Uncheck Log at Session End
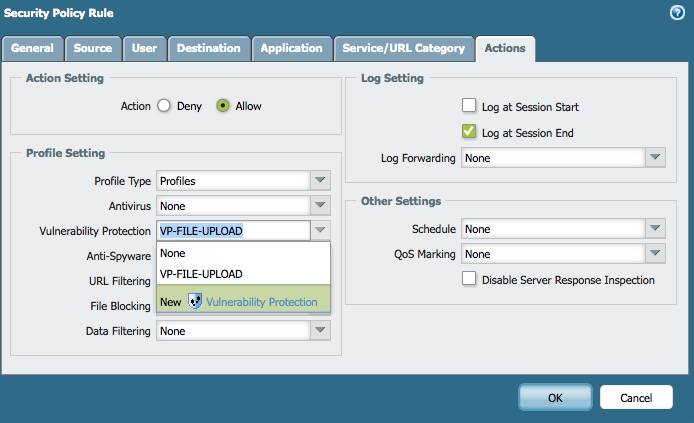The image size is (694, 423). 469,132
